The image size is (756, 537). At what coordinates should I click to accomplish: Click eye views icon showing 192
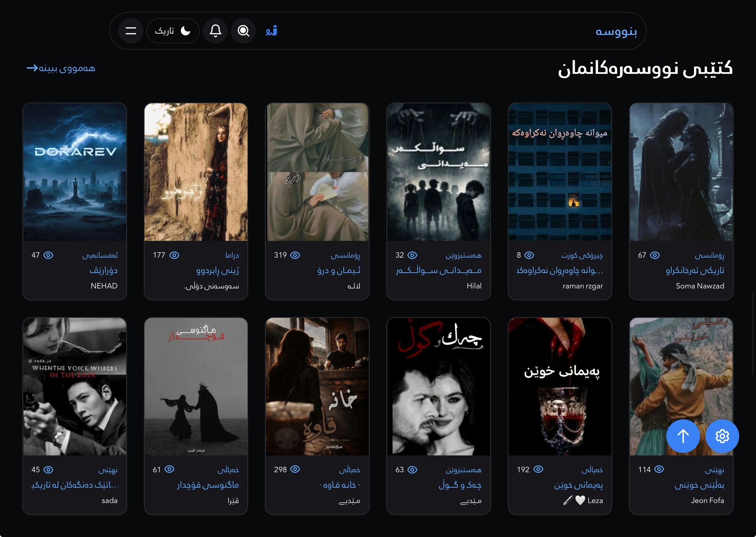[x=538, y=469]
